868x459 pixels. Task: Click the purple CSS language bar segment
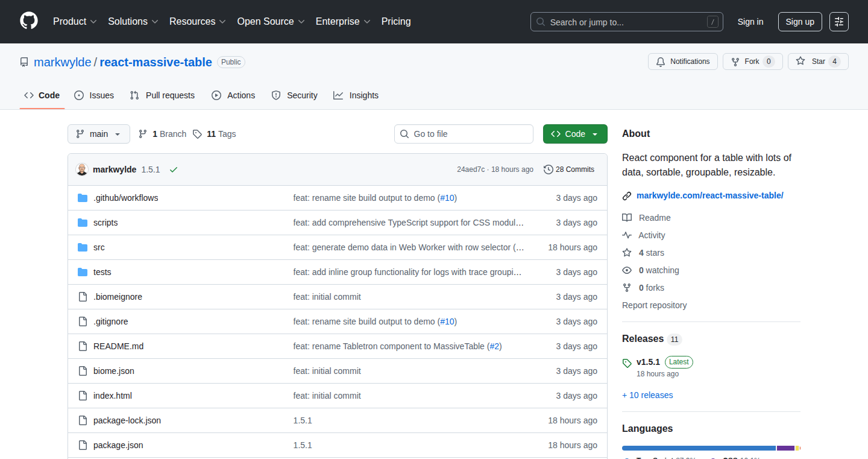pyautogui.click(x=786, y=448)
